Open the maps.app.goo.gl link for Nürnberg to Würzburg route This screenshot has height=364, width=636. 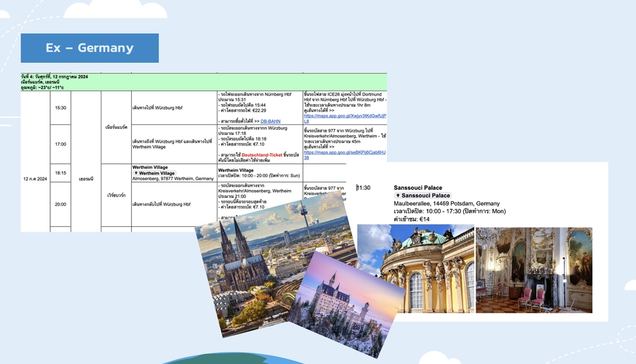(x=344, y=118)
